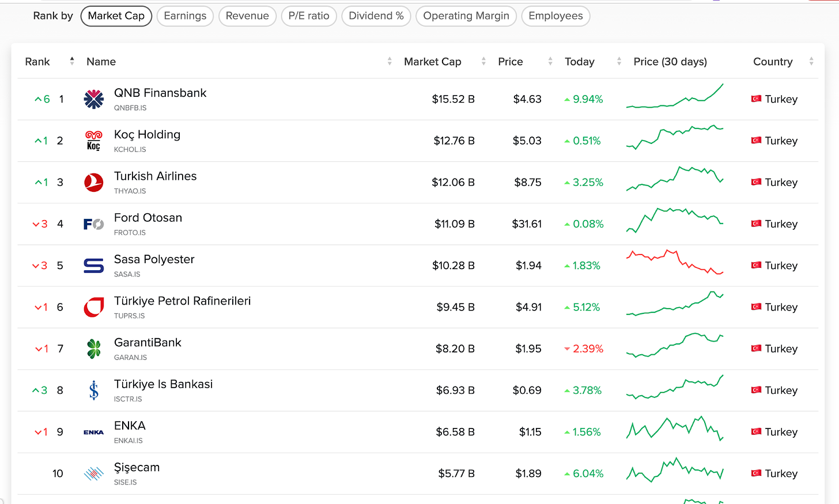Click the green up-triangle beside 9.94%
839x504 pixels.
tap(567, 100)
